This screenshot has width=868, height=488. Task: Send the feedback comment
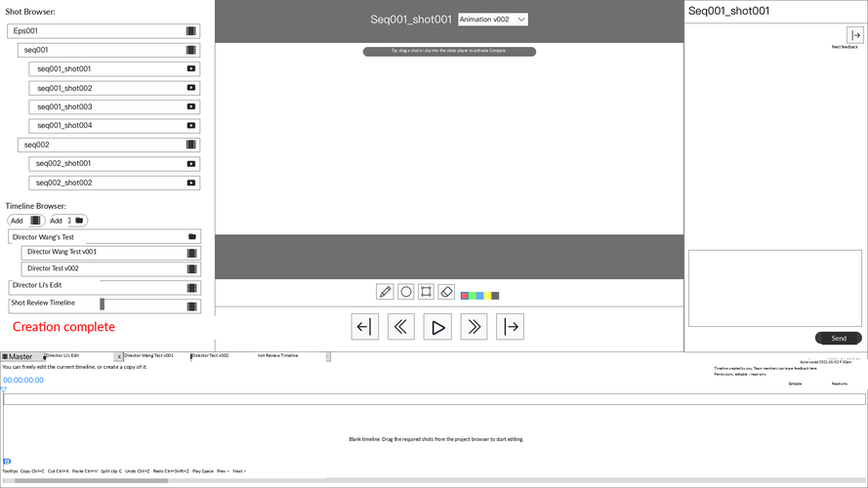tap(838, 338)
